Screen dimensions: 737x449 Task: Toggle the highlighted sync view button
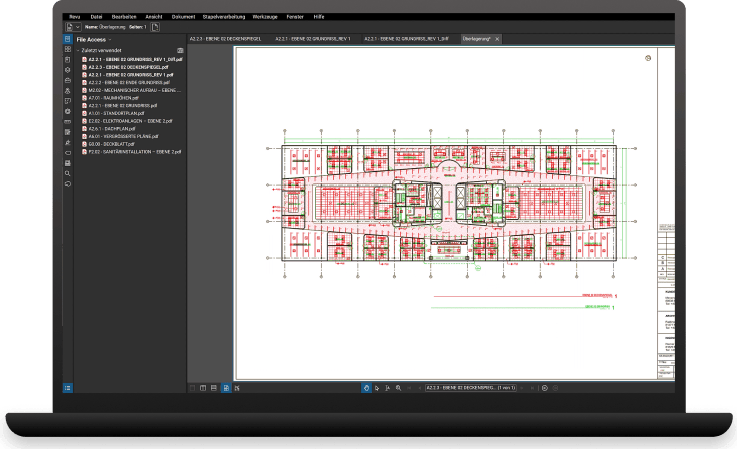(226, 388)
